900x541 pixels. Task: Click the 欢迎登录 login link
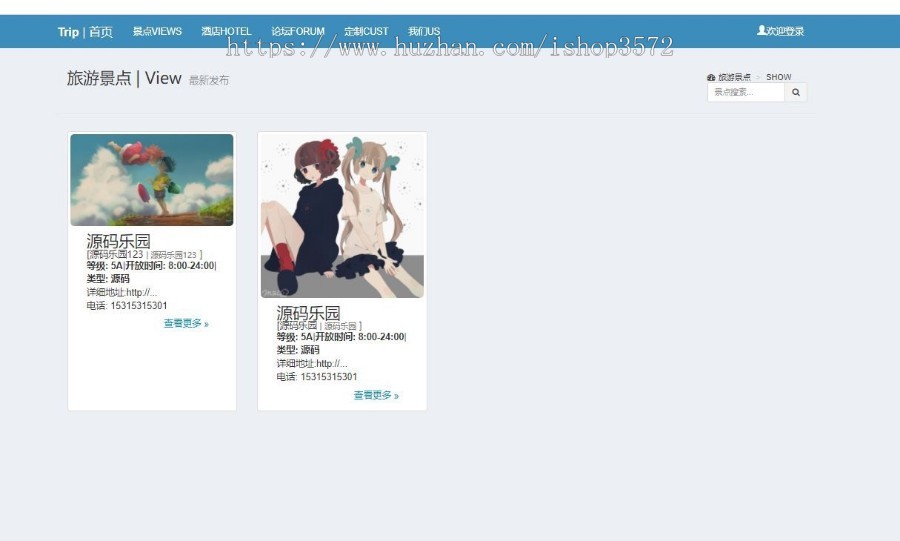pos(785,31)
